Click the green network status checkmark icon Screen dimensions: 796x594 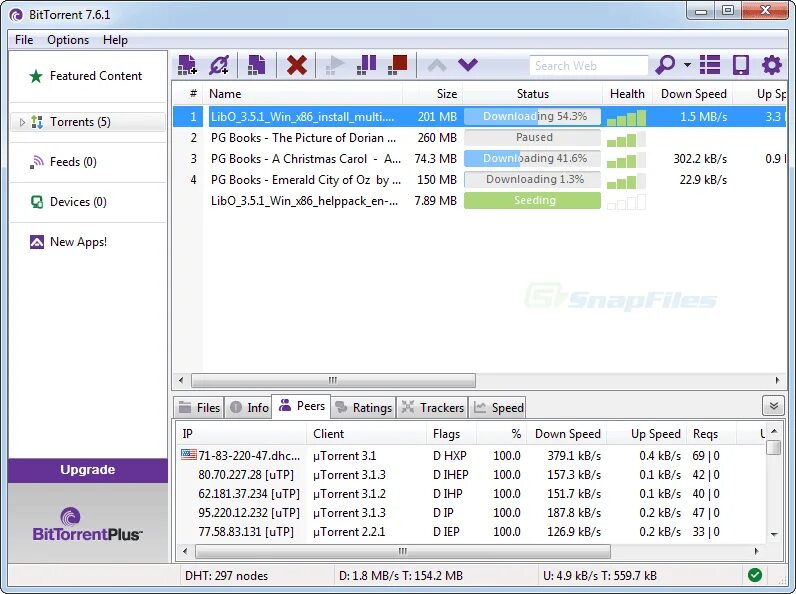pos(755,575)
